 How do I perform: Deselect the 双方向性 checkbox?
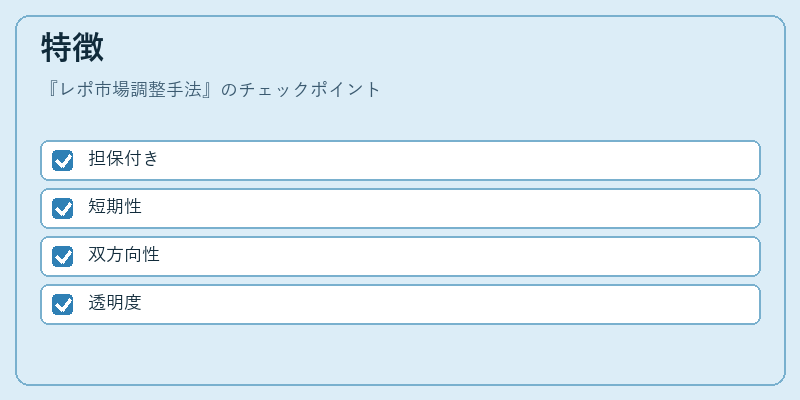click(x=63, y=257)
